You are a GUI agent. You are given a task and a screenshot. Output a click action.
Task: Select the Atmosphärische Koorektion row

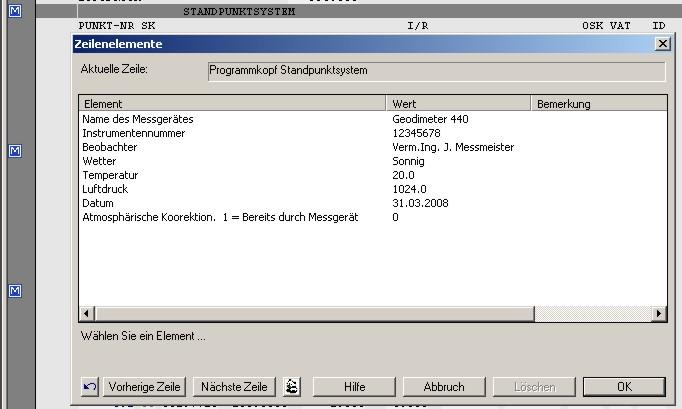point(220,217)
